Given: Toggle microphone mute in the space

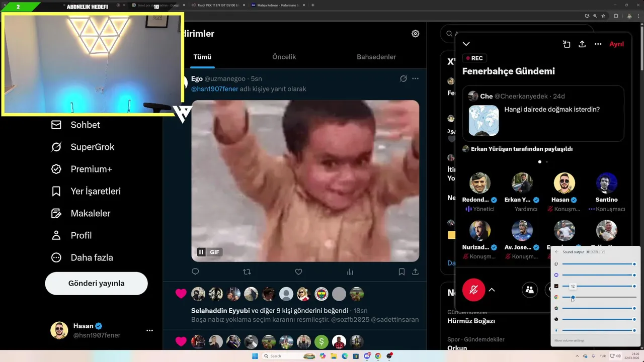Looking at the screenshot, I should tap(473, 290).
